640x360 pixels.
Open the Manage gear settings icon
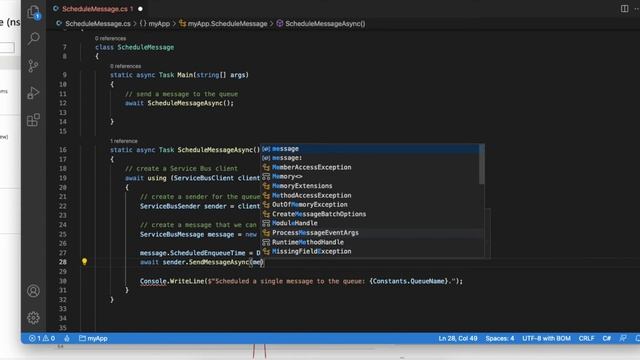pos(33,318)
